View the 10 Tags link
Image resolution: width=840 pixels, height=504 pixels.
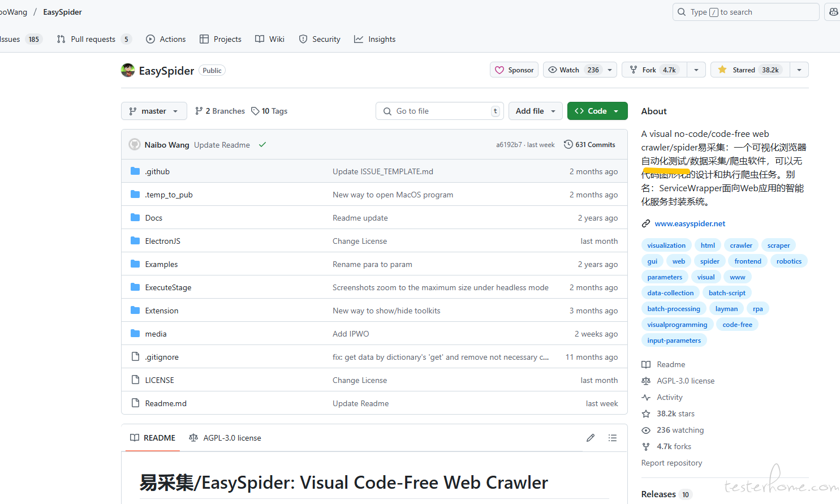coord(269,111)
